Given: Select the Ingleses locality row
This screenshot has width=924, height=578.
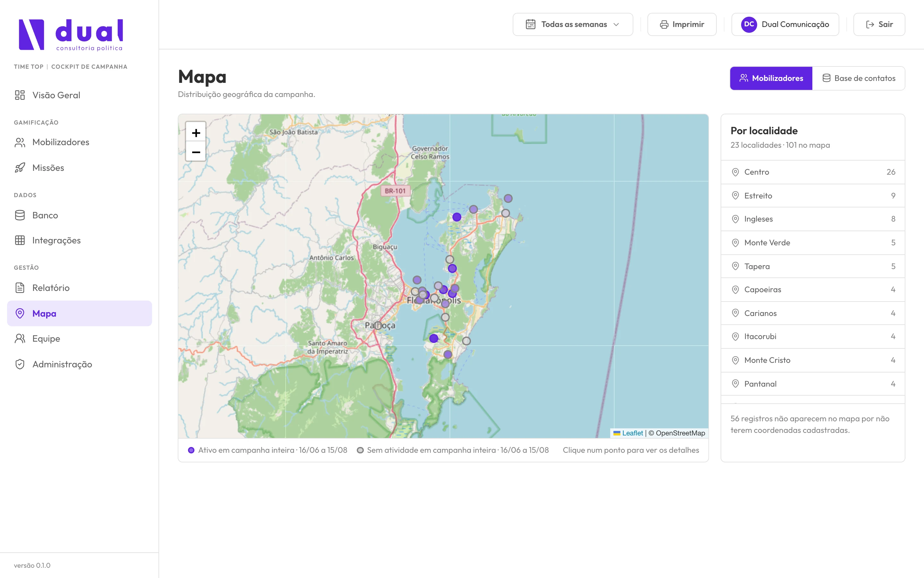Looking at the screenshot, I should pyautogui.click(x=812, y=219).
